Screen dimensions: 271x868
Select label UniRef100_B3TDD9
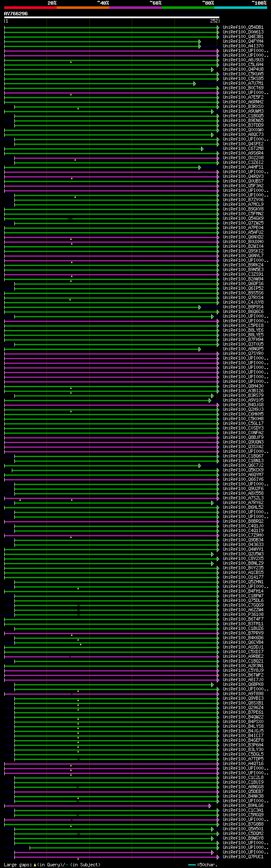click(243, 125)
